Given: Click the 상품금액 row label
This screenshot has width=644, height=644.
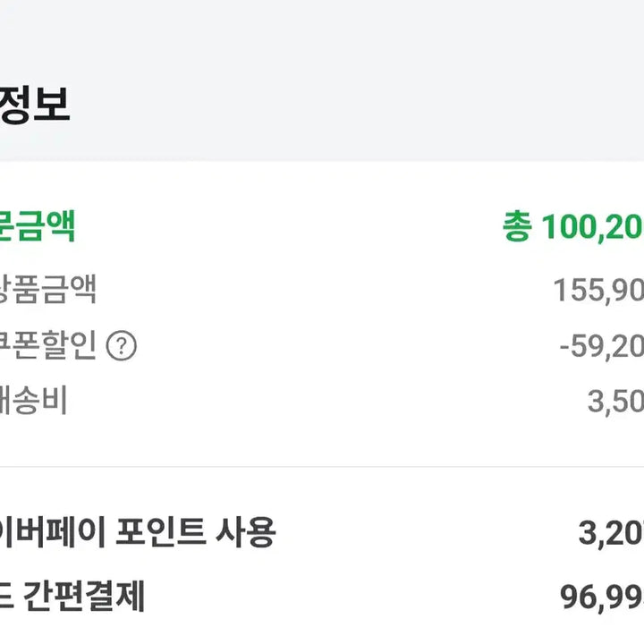Looking at the screenshot, I should point(48,289).
